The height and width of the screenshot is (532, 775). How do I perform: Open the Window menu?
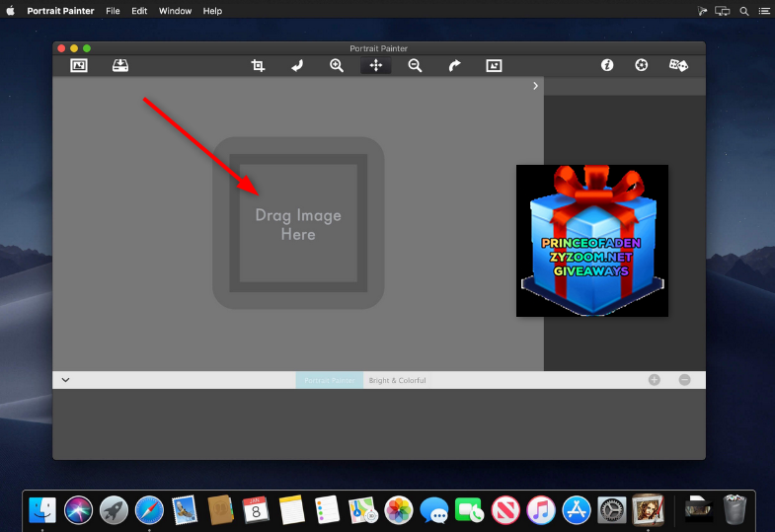[x=175, y=11]
